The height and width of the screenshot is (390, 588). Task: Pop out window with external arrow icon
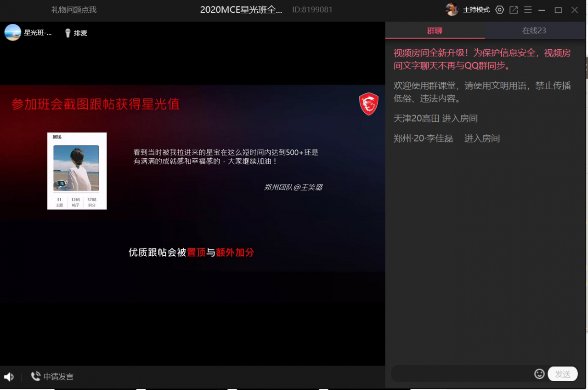click(514, 10)
